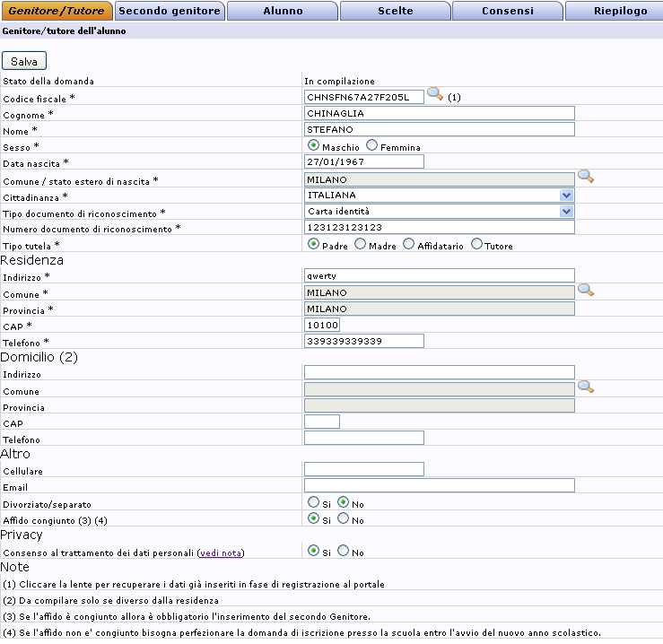Click the Domicilio Indirizzo field
This screenshot has width=663, height=644.
point(440,372)
